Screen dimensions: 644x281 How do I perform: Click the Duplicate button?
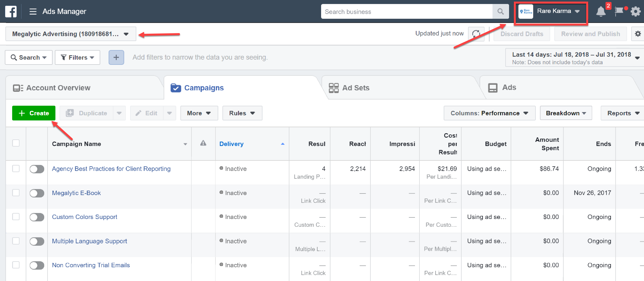[x=87, y=113]
